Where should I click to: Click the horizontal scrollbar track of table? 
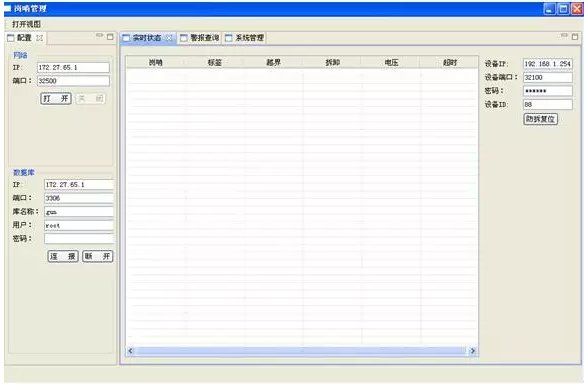tap(301, 351)
